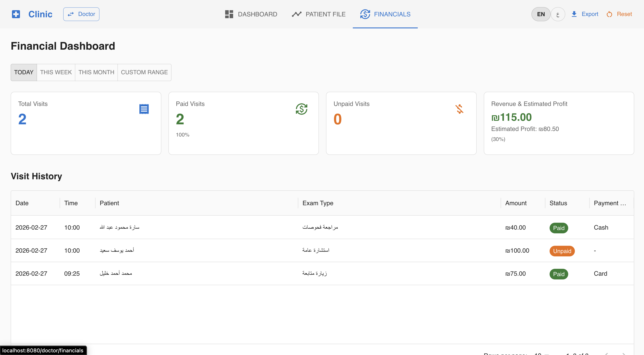
Task: Click the receipt icon on Total Visits card
Action: coord(144,109)
